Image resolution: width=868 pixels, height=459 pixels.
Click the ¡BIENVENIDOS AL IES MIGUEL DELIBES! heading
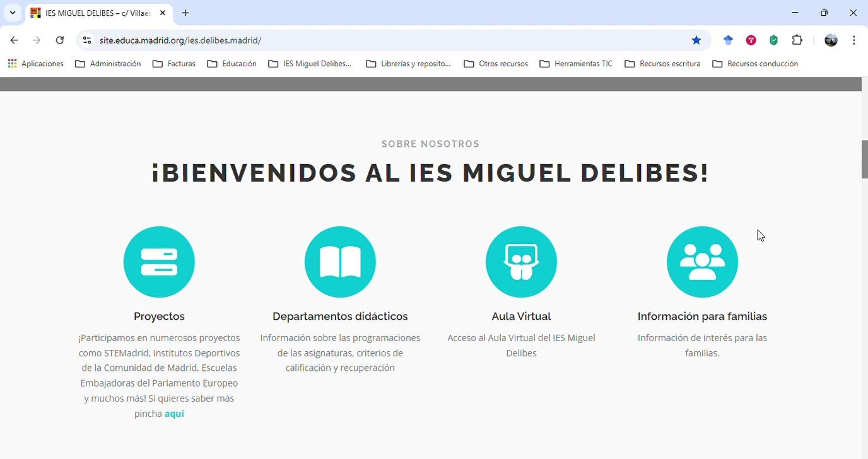coord(430,173)
